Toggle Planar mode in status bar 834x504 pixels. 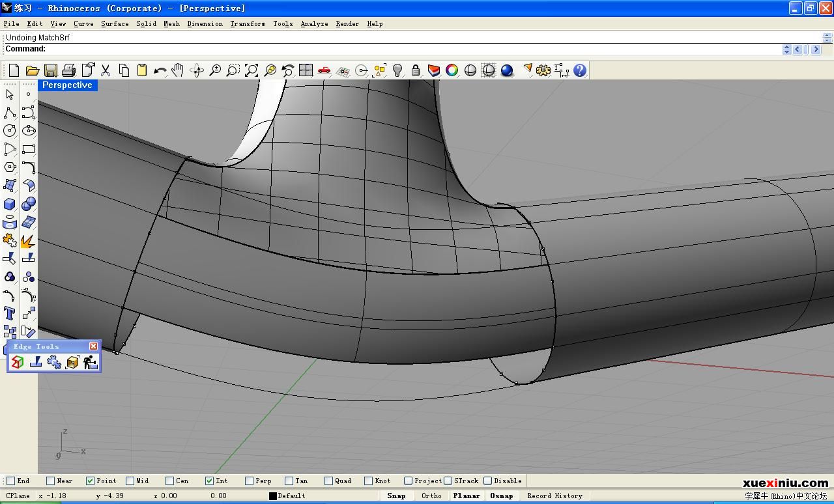coord(467,496)
